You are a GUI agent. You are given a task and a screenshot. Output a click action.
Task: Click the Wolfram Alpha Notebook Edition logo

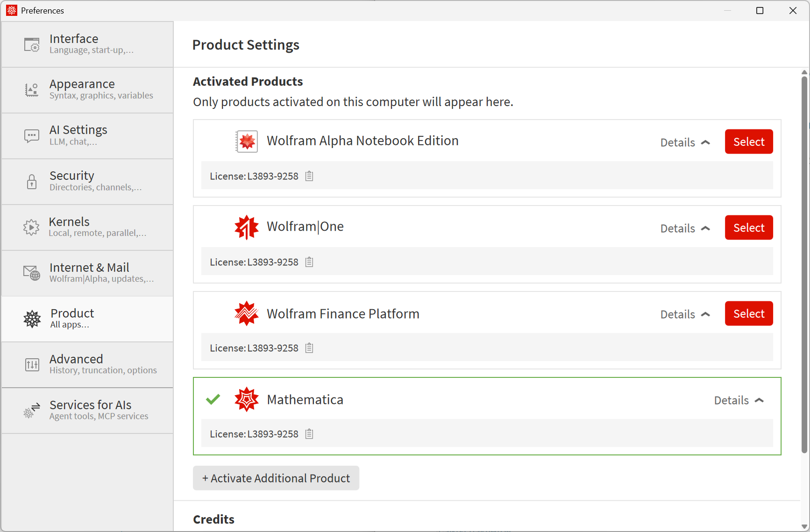pos(247,141)
